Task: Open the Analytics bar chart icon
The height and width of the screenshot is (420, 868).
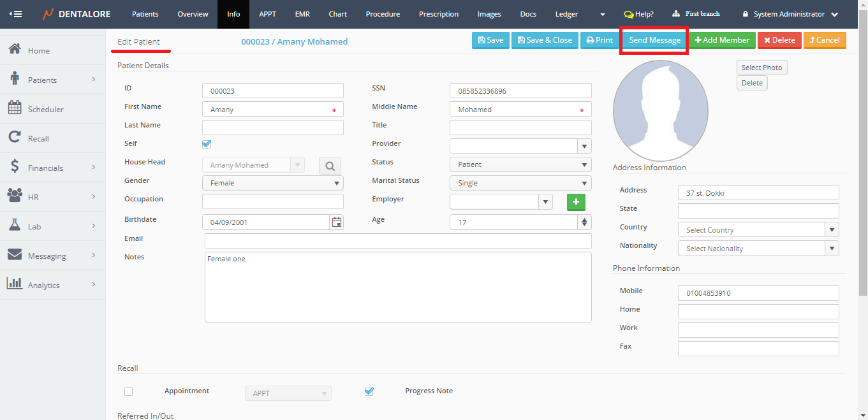Action: [x=15, y=284]
